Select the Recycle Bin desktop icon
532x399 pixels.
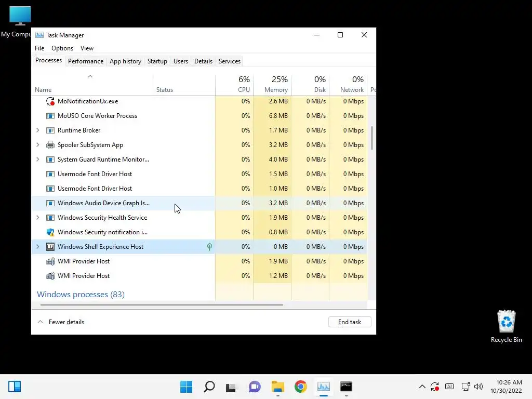[506, 326]
